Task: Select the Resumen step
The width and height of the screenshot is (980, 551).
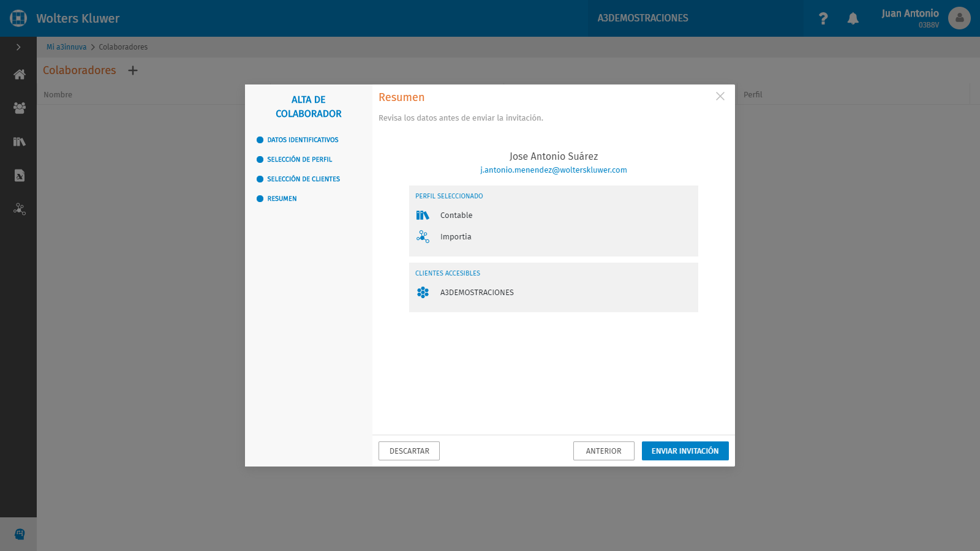Action: point(277,199)
